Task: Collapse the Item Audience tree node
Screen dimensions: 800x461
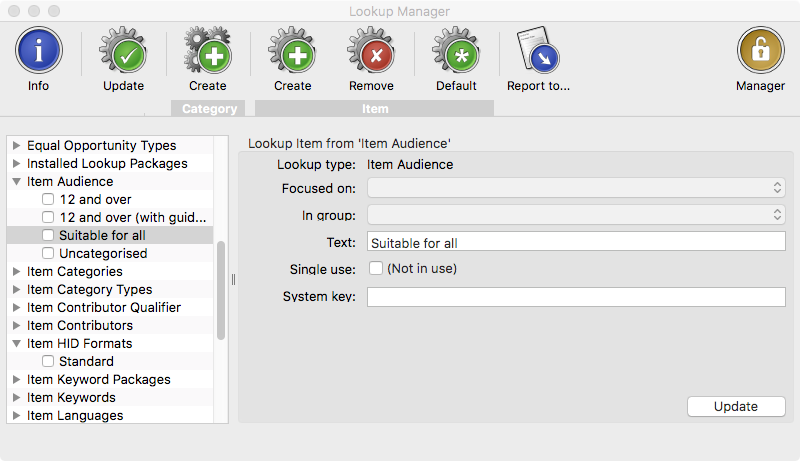Action: point(16,182)
